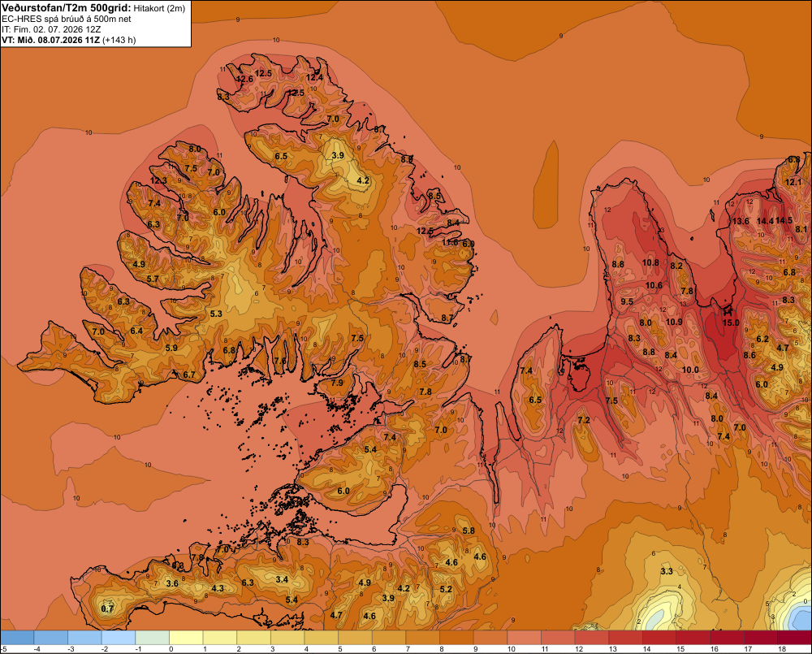Click the '12.6' temperature value
Screen dimensions: 812x654
pos(245,79)
